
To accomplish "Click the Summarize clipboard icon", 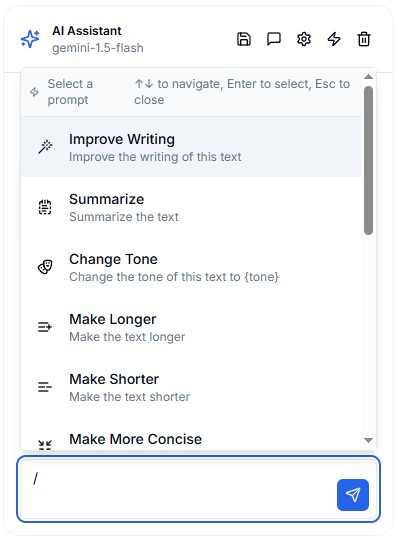I will pos(45,207).
